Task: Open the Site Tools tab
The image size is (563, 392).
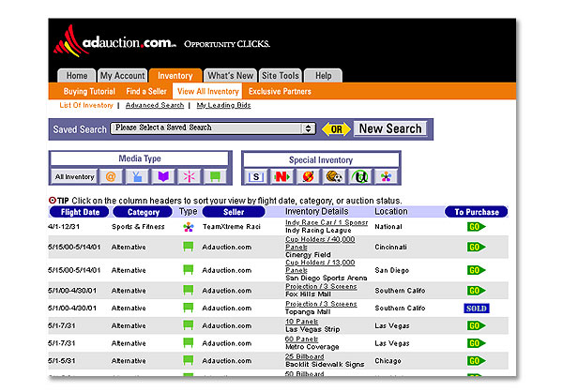Action: click(x=280, y=76)
